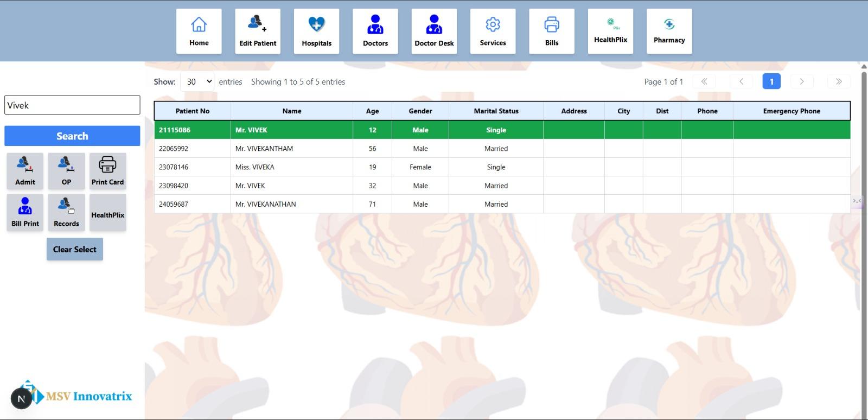The height and width of the screenshot is (420, 868).
Task: Open the Bills printer icon
Action: (552, 31)
